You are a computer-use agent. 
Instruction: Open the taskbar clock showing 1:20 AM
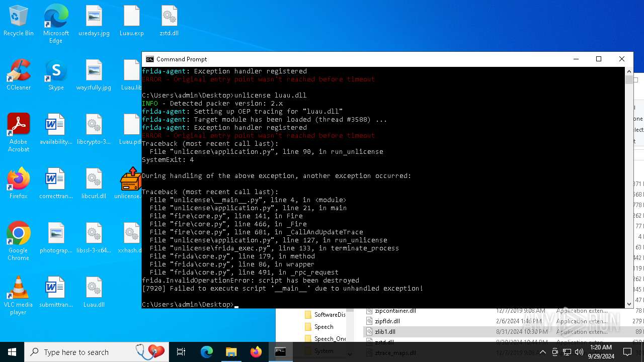601,352
